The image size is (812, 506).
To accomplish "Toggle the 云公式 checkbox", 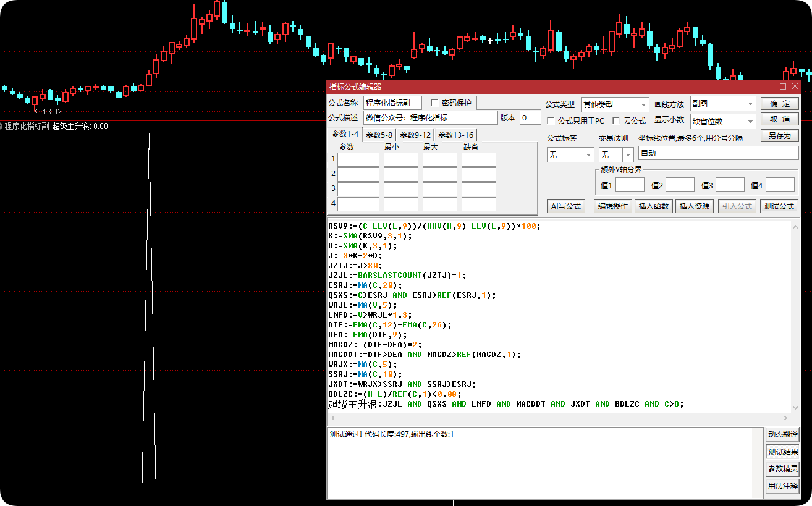I will [x=616, y=120].
